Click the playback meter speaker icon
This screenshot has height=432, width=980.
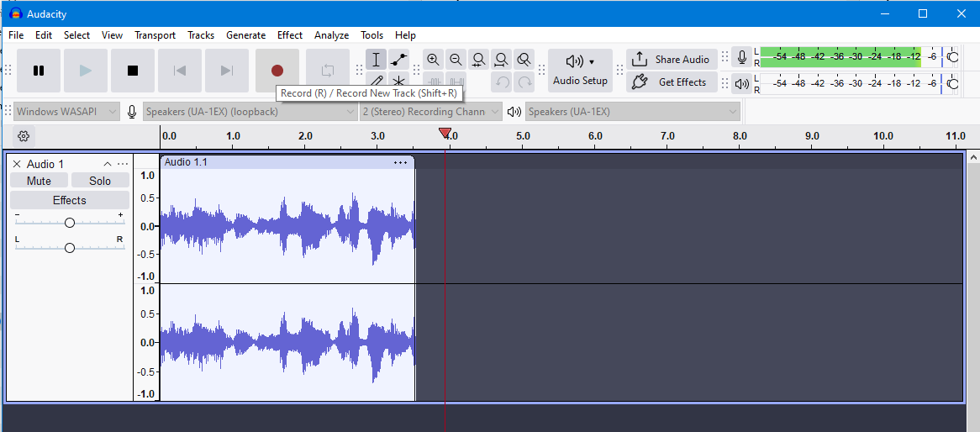point(742,83)
